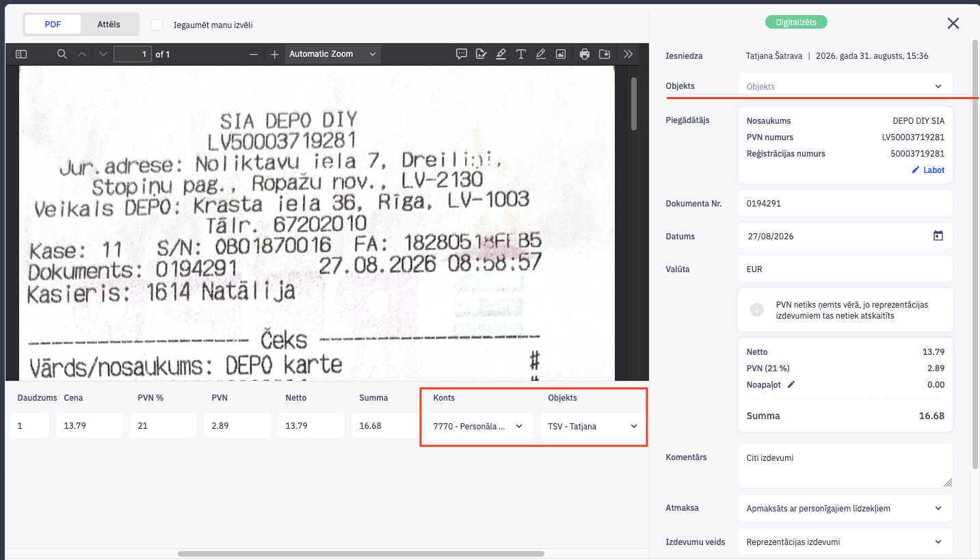Click the PDF page number field
The height and width of the screenshot is (560, 980).
pos(133,54)
